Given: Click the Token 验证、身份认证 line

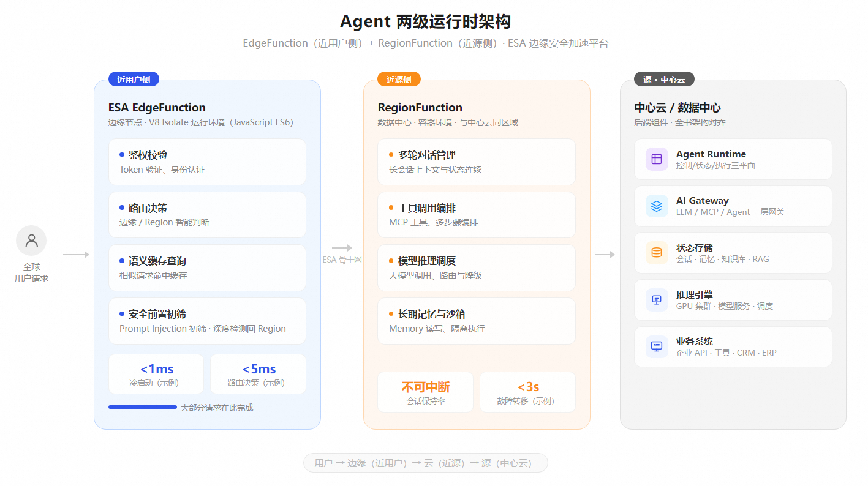Looking at the screenshot, I should tap(162, 170).
